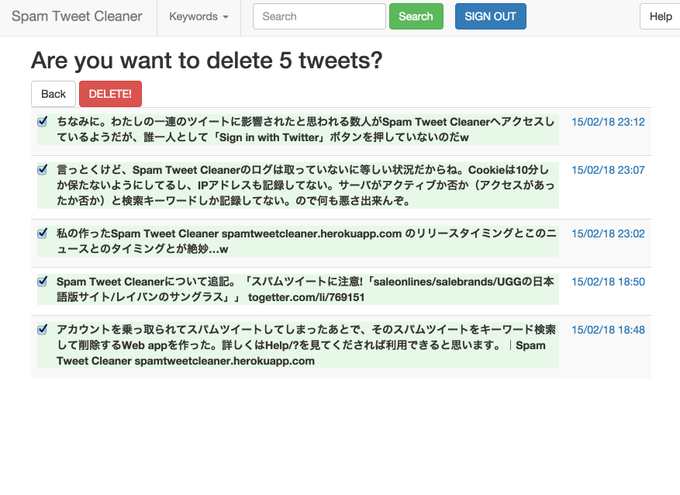
Task: Open timestamp link 15/02/18 23:02
Action: click(608, 234)
